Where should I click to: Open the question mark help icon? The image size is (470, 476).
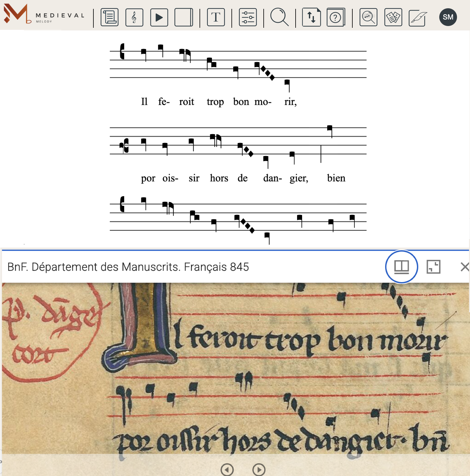coord(336,17)
